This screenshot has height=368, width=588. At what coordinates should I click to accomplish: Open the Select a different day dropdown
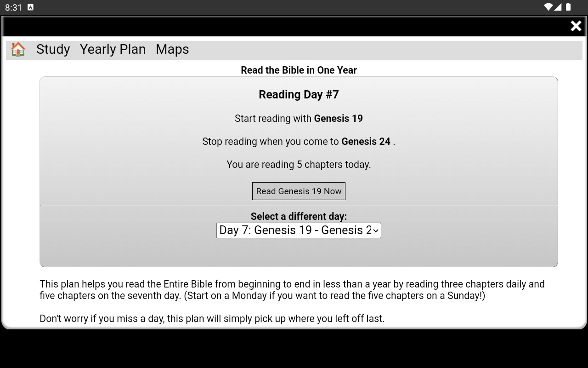pos(299,230)
